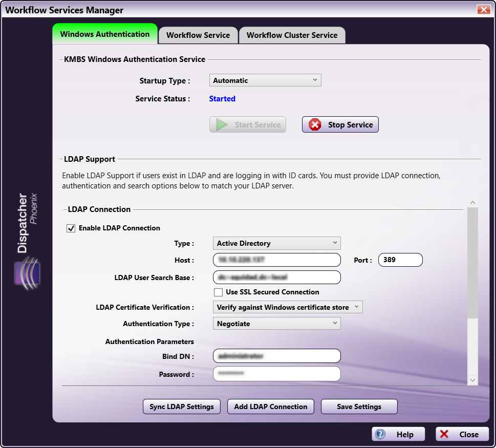Click the green play icon on Start Service
496x448 pixels.
tap(222, 124)
